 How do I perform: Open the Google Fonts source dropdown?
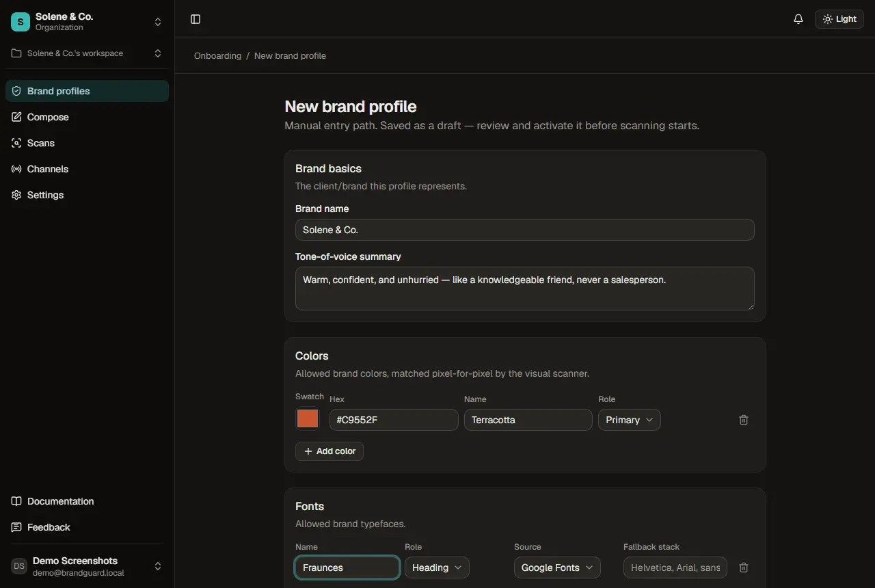(557, 567)
